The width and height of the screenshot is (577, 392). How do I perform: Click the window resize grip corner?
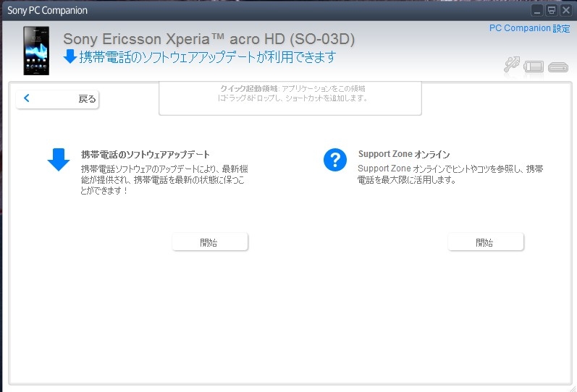point(573,388)
